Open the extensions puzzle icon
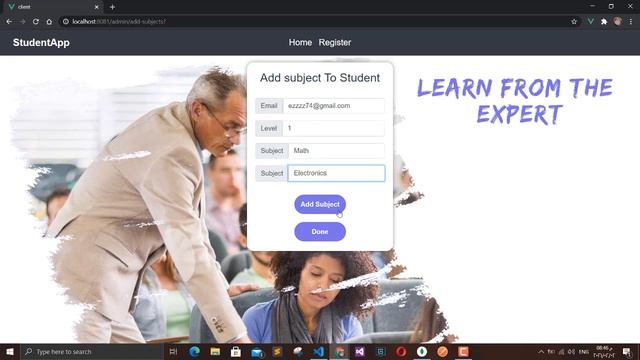The height and width of the screenshot is (360, 640). 604,22
